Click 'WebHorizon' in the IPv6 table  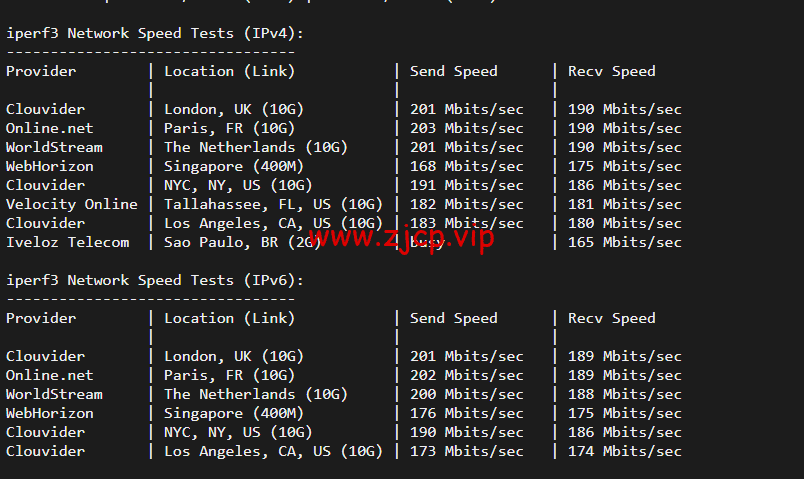(50, 413)
